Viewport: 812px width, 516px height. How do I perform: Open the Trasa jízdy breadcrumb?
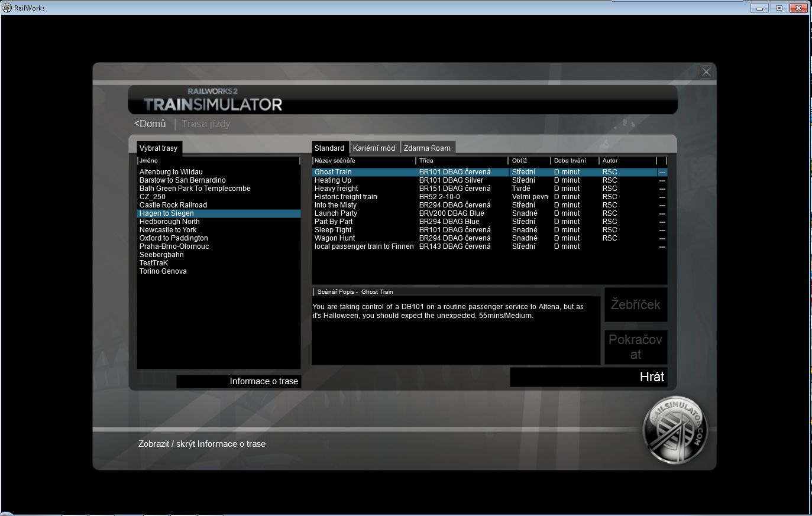tap(206, 124)
